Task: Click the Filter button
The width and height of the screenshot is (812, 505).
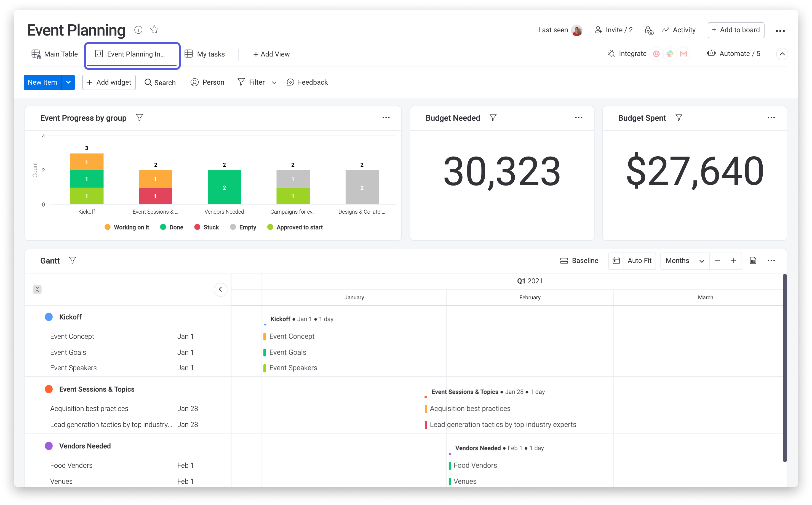Action: [251, 82]
